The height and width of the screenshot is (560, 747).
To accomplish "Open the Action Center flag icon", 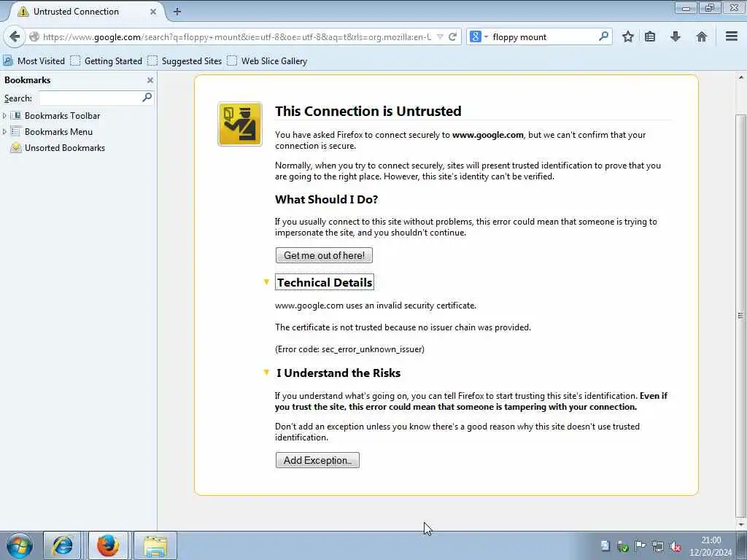I will click(640, 546).
